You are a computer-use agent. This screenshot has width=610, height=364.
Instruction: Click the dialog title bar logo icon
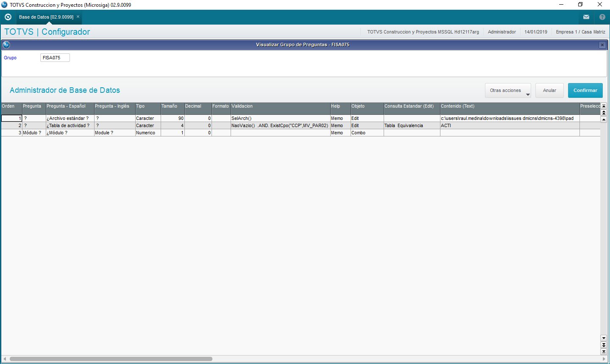tap(6, 44)
